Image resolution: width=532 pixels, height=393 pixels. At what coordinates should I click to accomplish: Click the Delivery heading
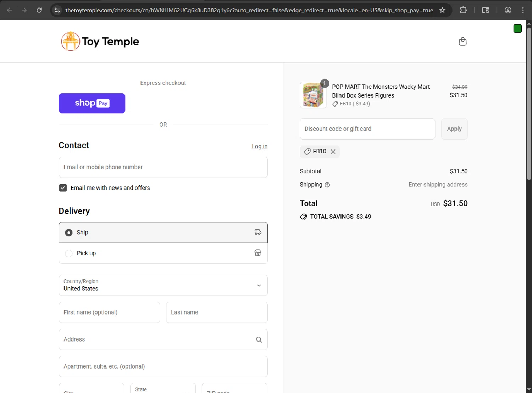coord(74,211)
